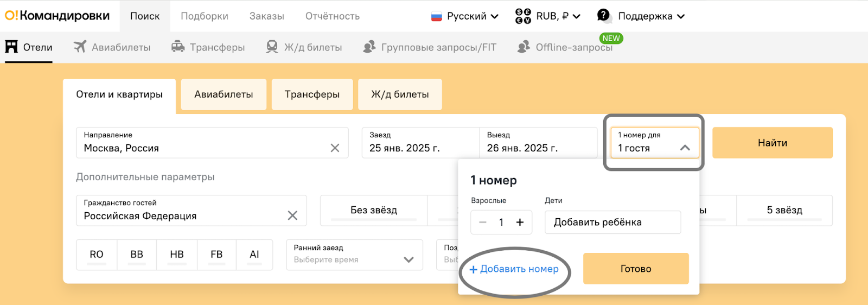The image size is (868, 305).
Task: Click the Добавить номер link
Action: pos(514,269)
